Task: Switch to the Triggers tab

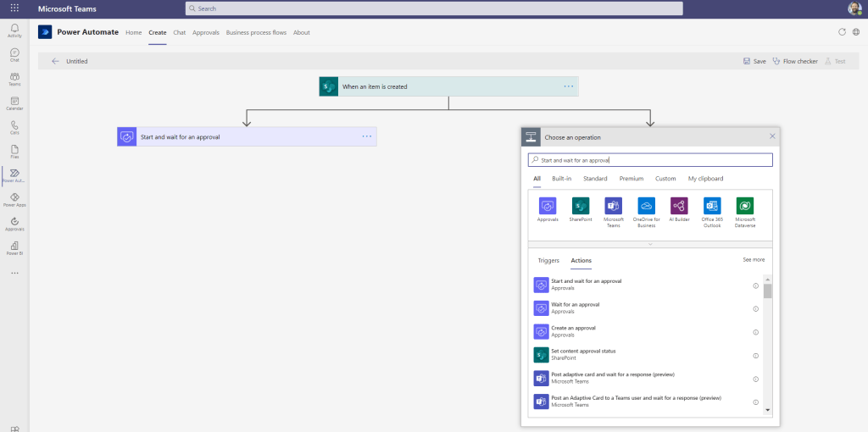Action: click(548, 261)
